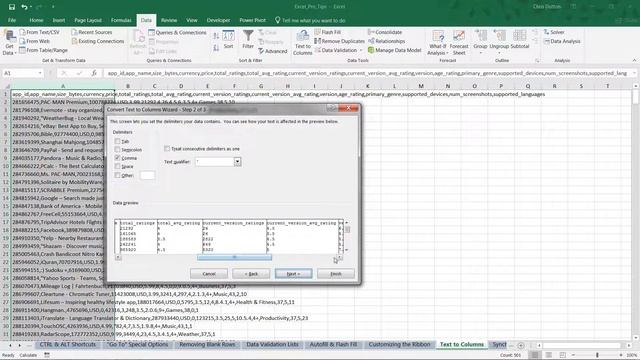Import data From Web

pos(35,41)
